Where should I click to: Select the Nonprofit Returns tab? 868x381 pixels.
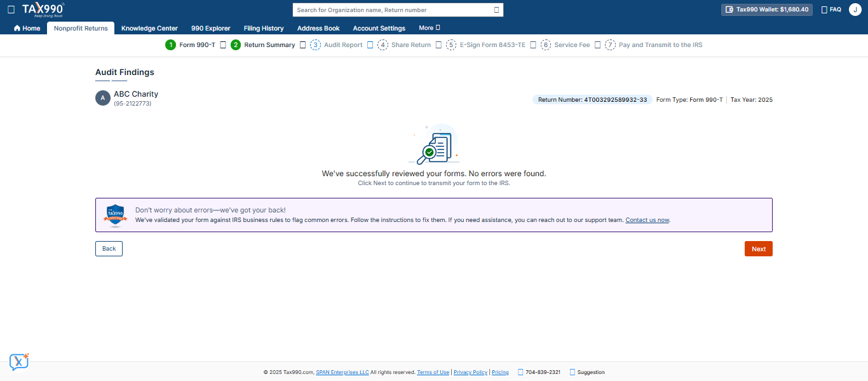click(x=81, y=28)
